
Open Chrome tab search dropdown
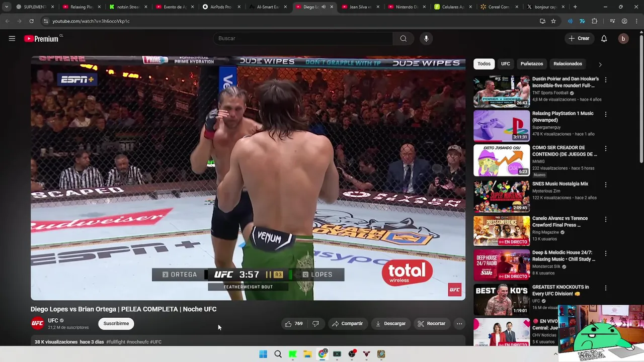(7, 7)
